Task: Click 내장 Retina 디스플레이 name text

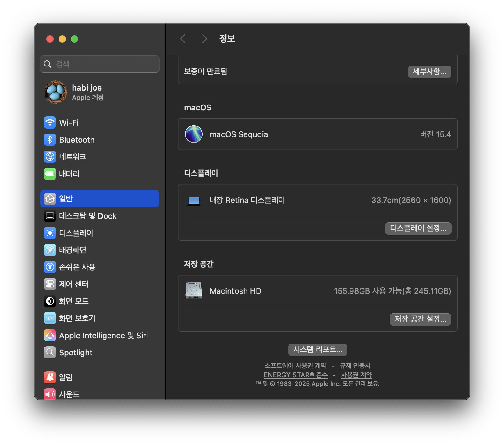Action: [247, 200]
